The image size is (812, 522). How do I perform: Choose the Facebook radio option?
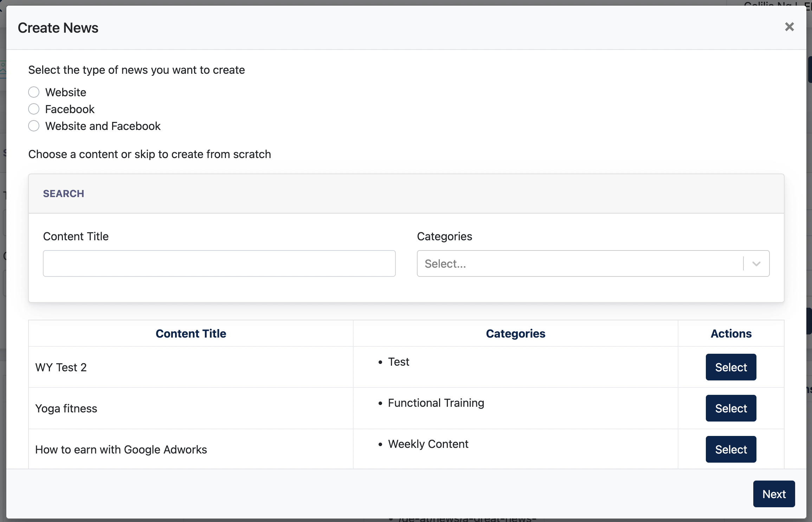(34, 109)
